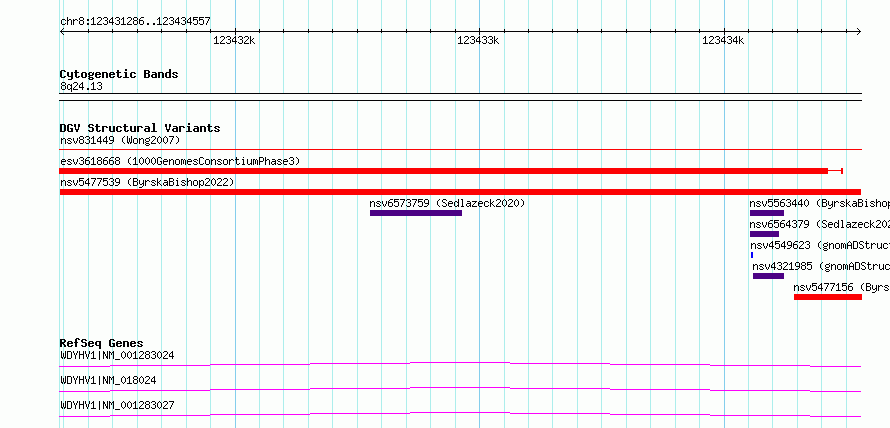Click the purple nsv4321985 variant bar

coord(769,276)
